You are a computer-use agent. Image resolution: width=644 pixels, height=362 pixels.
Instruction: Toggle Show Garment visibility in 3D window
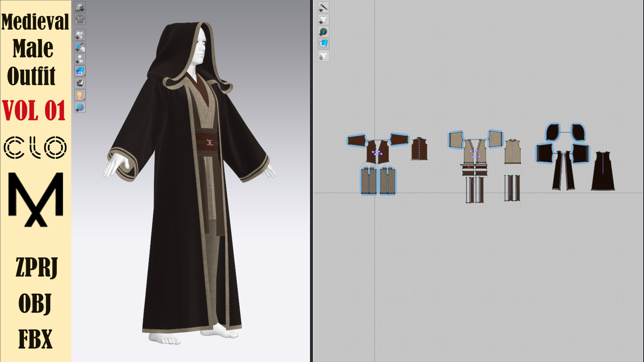point(80,35)
